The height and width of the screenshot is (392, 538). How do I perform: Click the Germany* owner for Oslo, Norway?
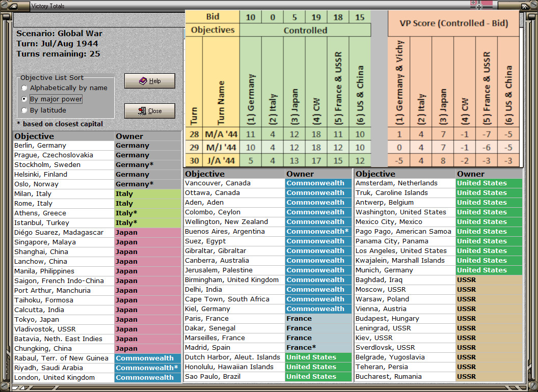[148, 184]
